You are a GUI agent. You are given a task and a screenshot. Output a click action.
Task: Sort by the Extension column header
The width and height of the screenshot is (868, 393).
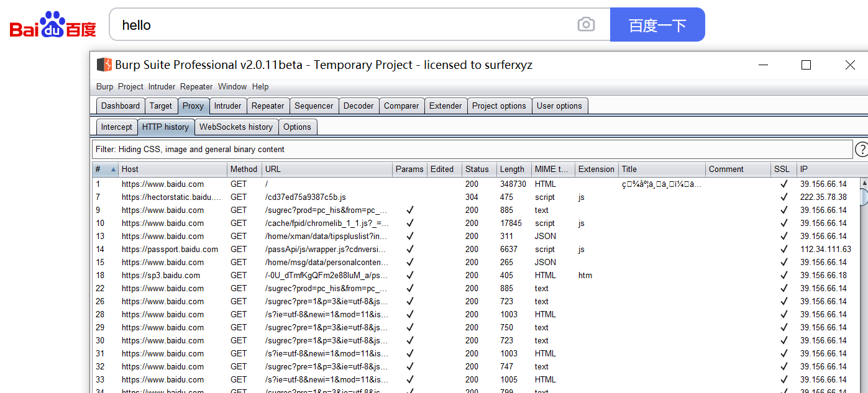(x=596, y=169)
